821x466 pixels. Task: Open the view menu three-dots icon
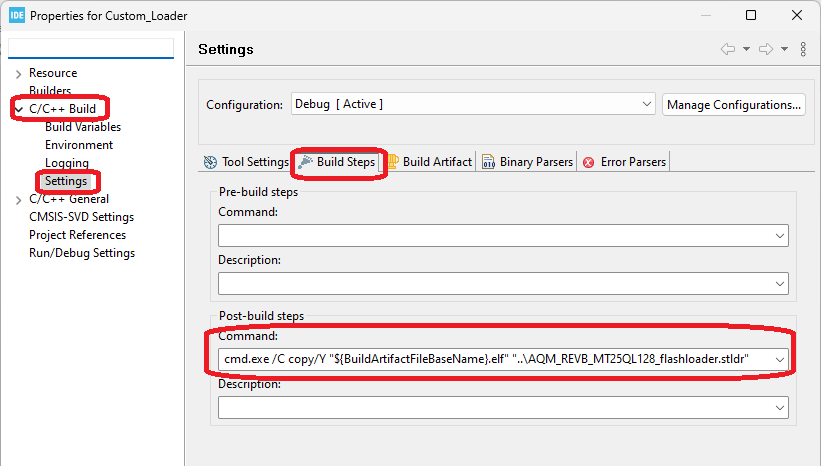click(x=803, y=49)
